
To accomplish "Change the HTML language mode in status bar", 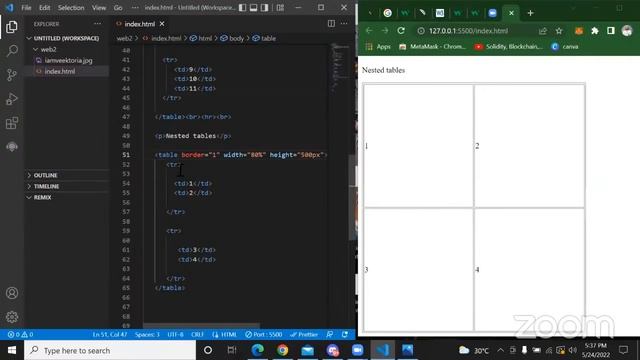I will point(225,335).
